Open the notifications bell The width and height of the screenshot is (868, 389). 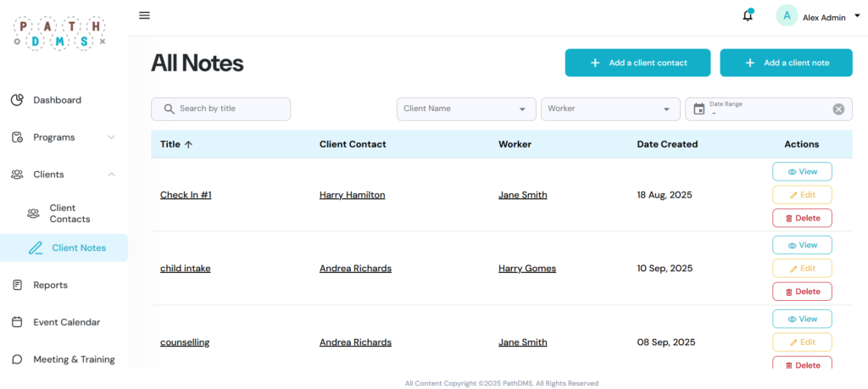pyautogui.click(x=748, y=16)
